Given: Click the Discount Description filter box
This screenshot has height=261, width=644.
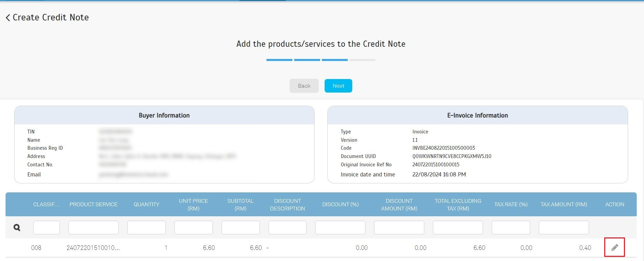Looking at the screenshot, I should coord(287,228).
